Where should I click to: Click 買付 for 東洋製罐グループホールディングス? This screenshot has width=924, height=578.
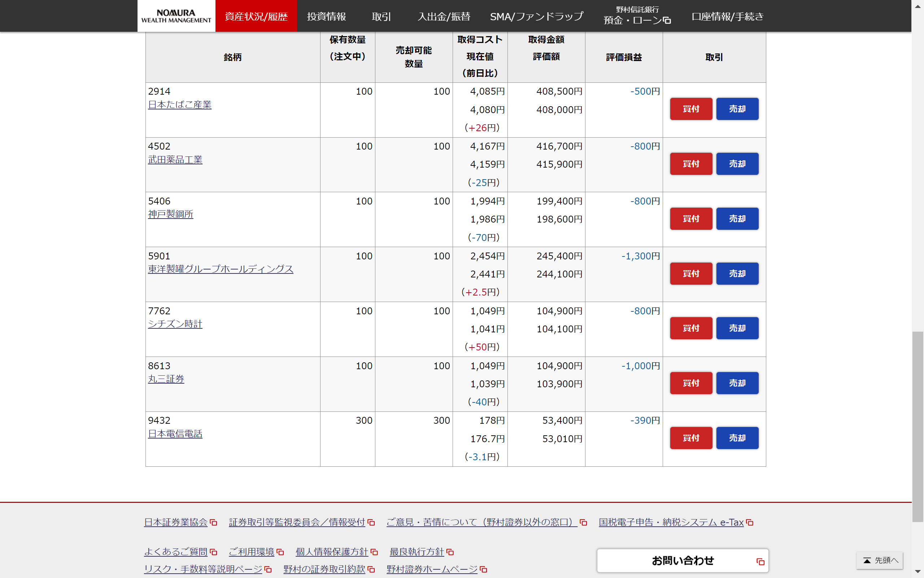(691, 274)
